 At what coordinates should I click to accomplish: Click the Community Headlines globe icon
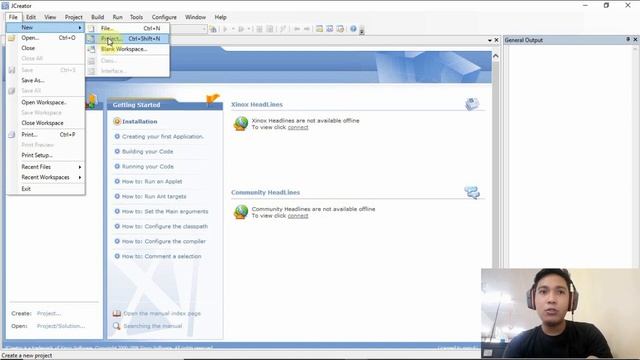click(x=241, y=212)
